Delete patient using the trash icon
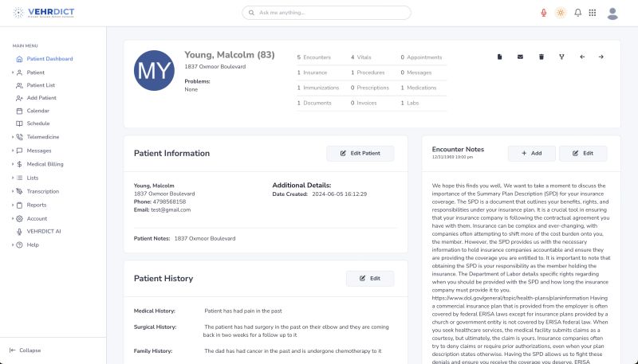638x364 pixels. pos(541,57)
